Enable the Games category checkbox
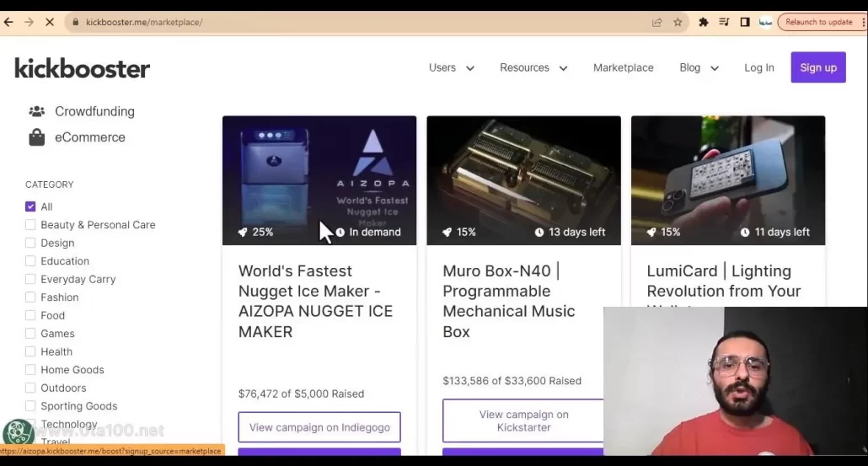868x466 pixels. tap(30, 334)
